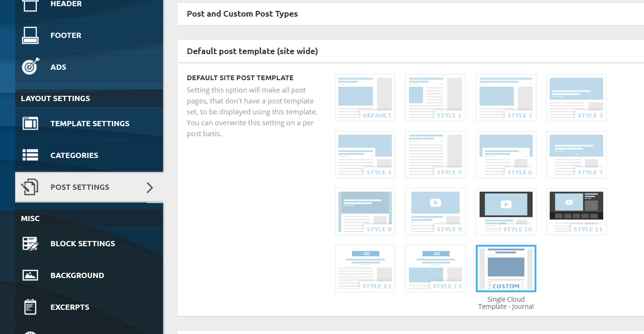Click the Single Cloud Template - Journal label
644x334 pixels.
point(506,303)
